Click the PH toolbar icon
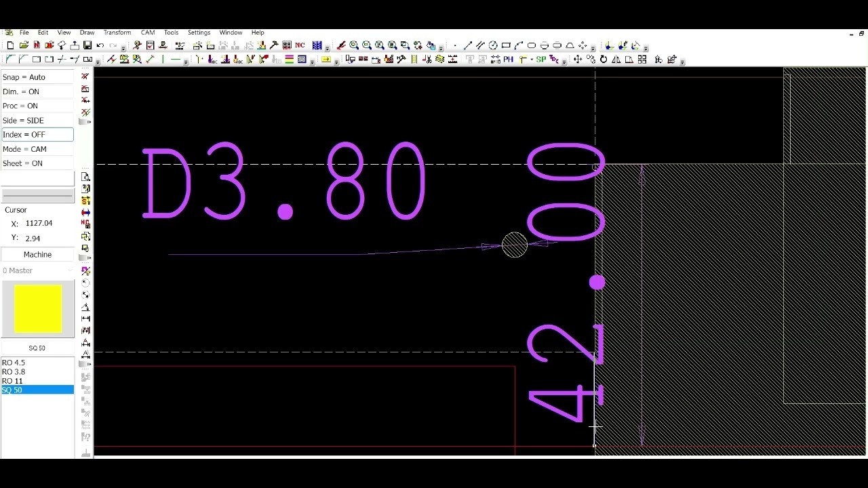The width and height of the screenshot is (868, 488). pyautogui.click(x=508, y=60)
